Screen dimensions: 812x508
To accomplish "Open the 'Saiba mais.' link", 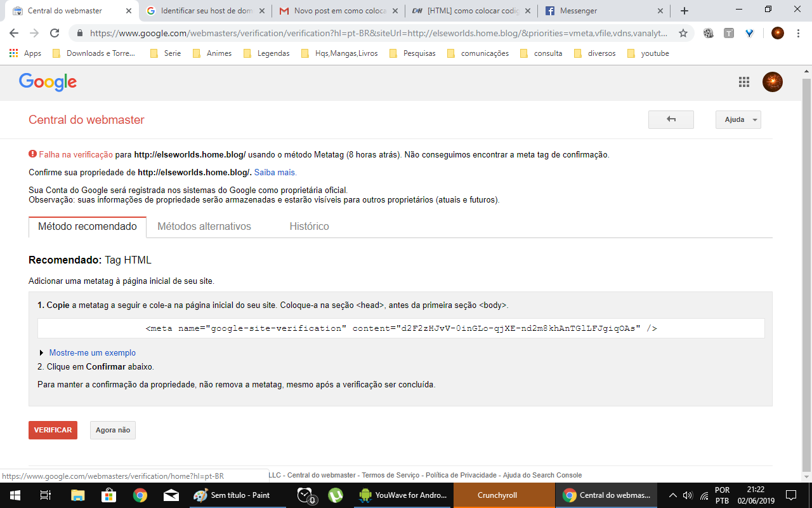I will click(275, 172).
